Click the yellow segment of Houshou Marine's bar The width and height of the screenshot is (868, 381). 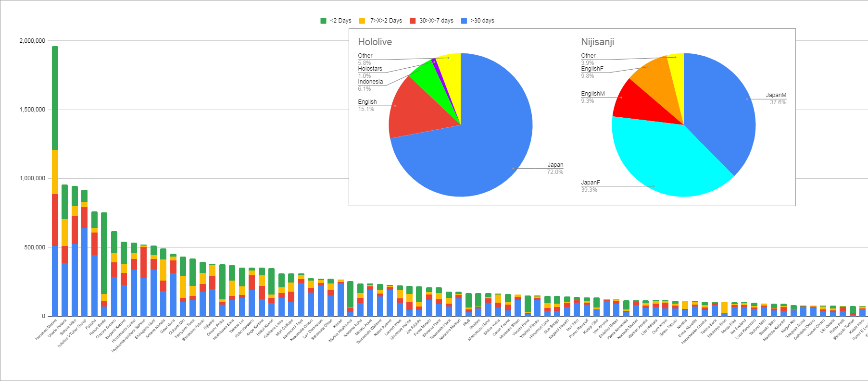coord(55,172)
